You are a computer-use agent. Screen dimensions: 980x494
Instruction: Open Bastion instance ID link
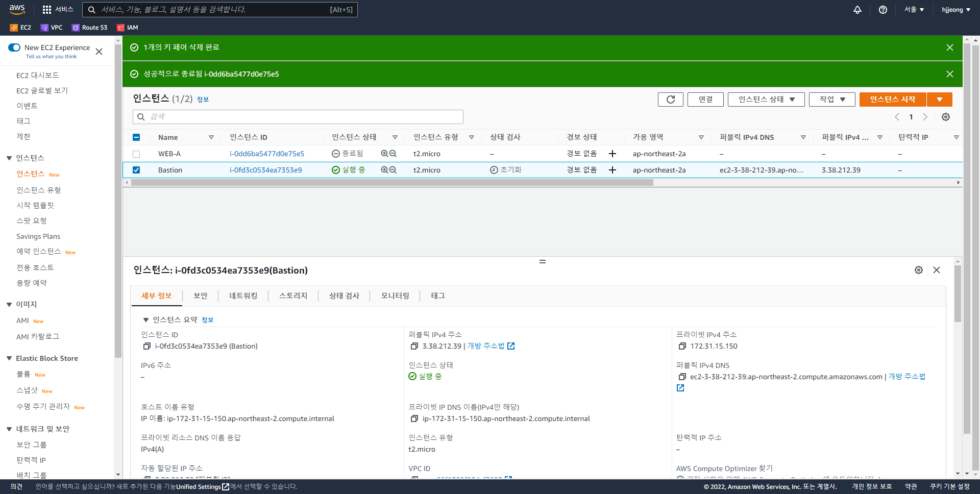click(x=266, y=170)
